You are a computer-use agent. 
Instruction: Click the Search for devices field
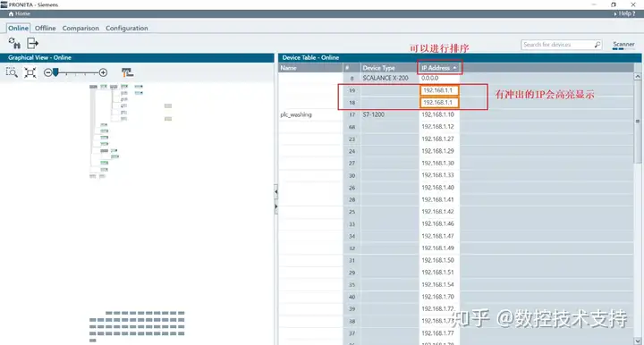pyautogui.click(x=557, y=45)
